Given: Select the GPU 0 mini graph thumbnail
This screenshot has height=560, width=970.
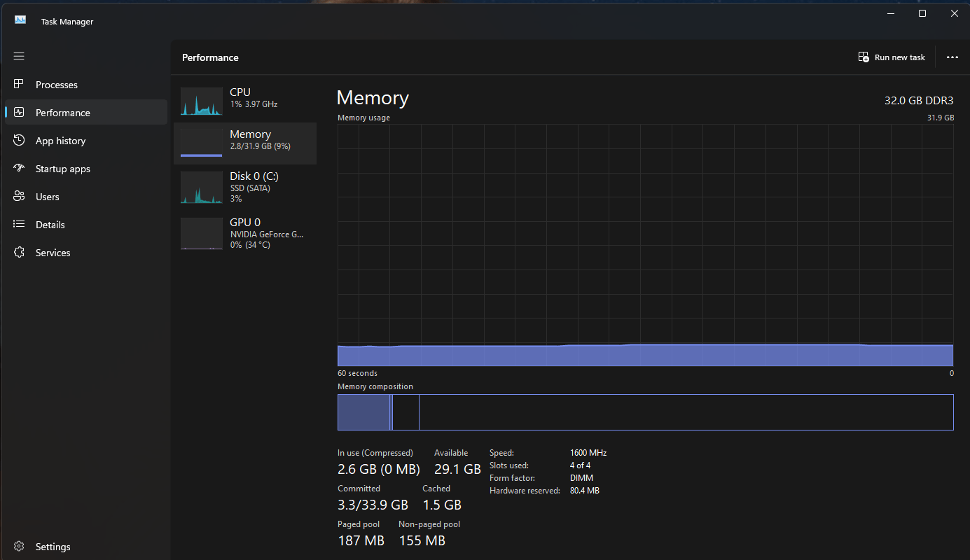Looking at the screenshot, I should click(202, 234).
